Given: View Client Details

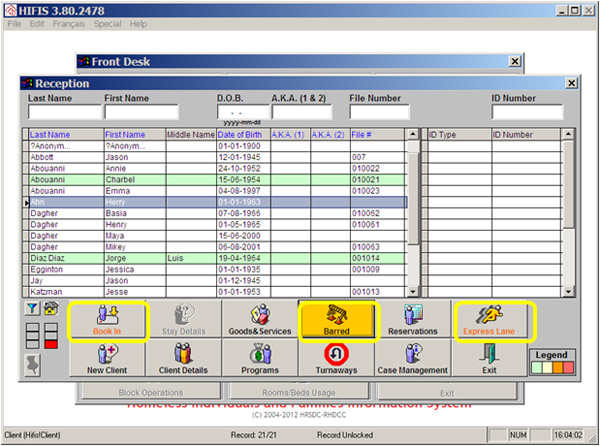Looking at the screenshot, I should (x=184, y=357).
